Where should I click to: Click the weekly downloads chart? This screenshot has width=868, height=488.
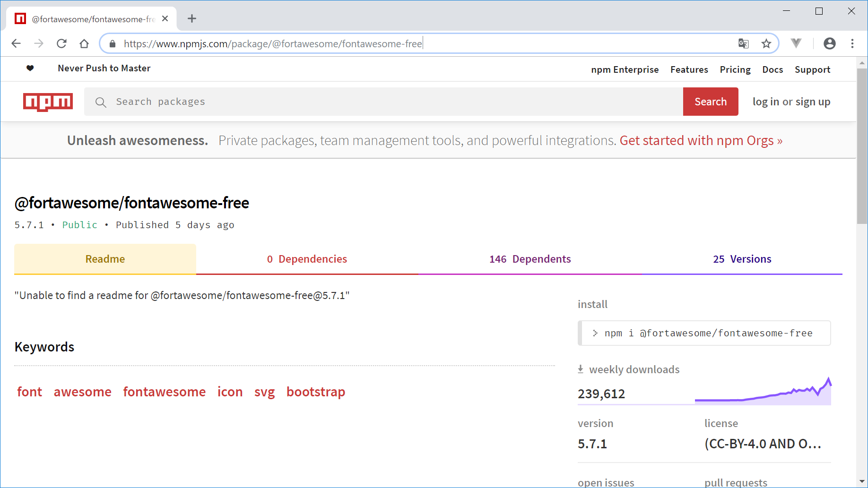tap(763, 392)
